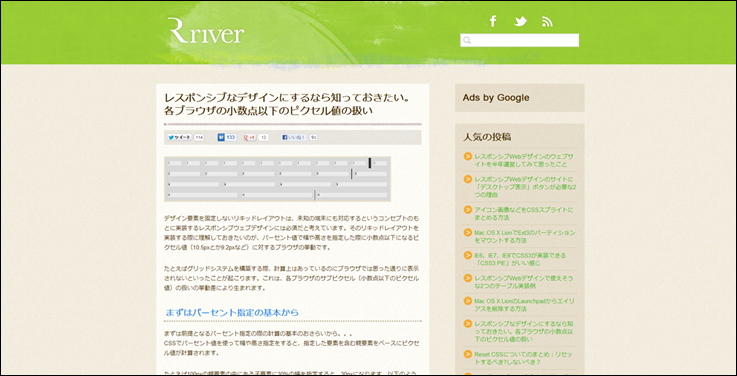Click the ツイート tweet button

click(180, 138)
